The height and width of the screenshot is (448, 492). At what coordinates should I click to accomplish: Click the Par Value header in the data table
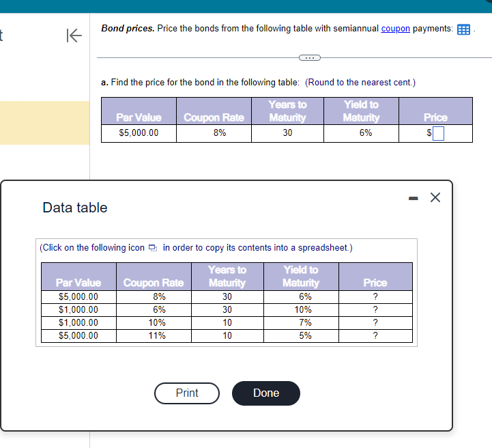tap(78, 283)
